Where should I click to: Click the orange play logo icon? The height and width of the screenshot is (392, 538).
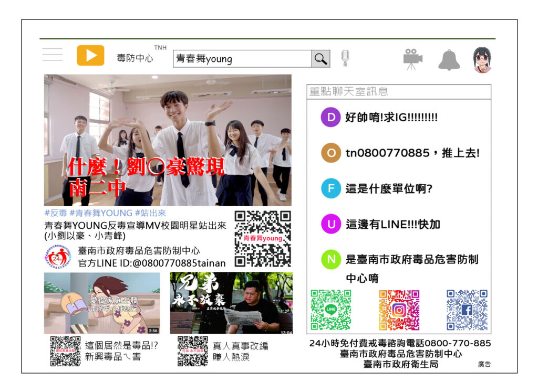pos(90,55)
